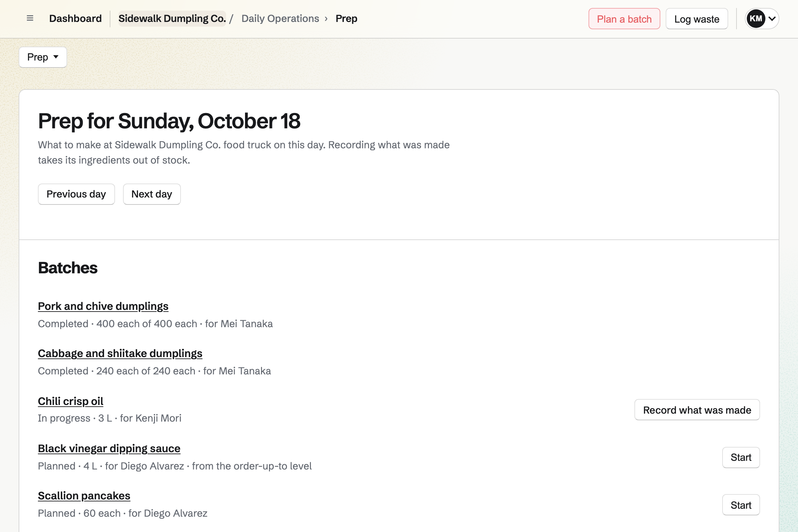Go to Next day

coord(152,194)
